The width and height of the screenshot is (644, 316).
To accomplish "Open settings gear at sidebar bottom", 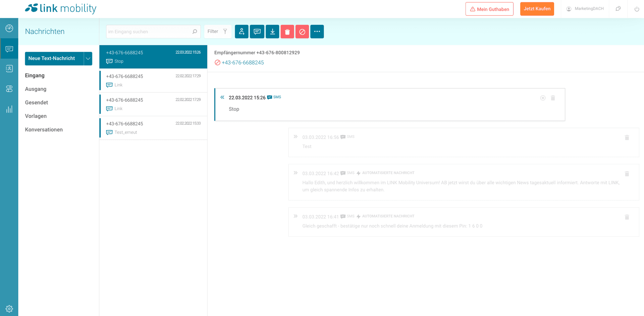I will 9,309.
